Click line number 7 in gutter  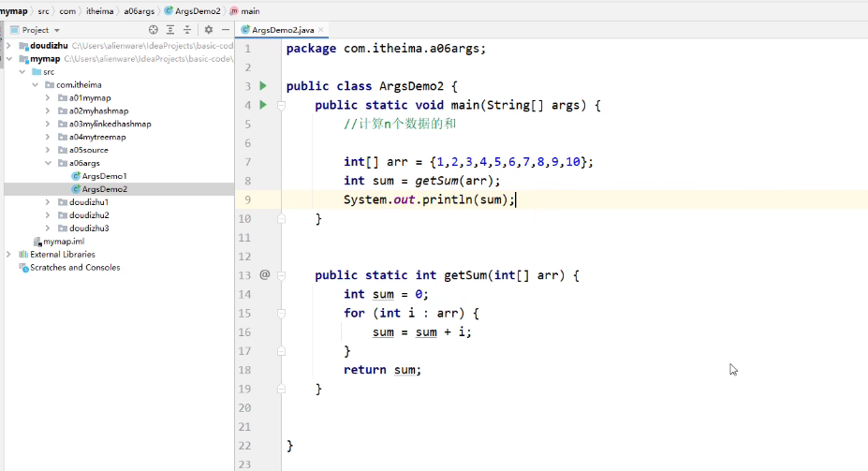[x=247, y=162]
